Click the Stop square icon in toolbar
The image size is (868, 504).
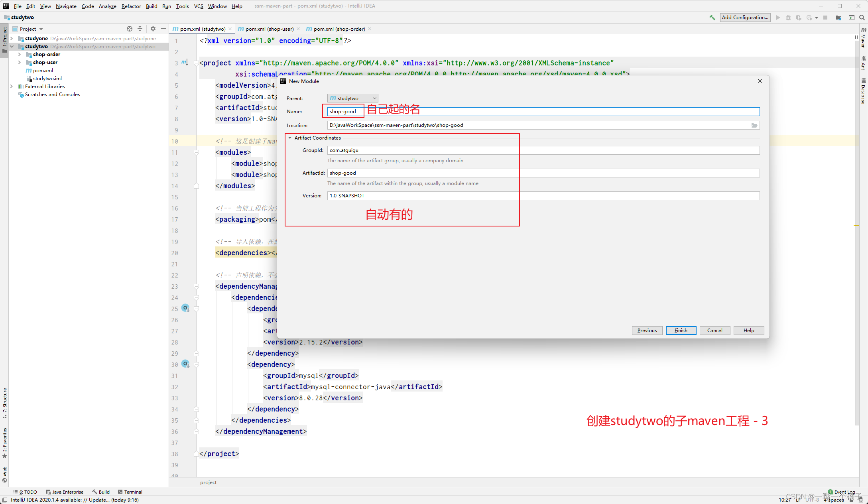825,18
